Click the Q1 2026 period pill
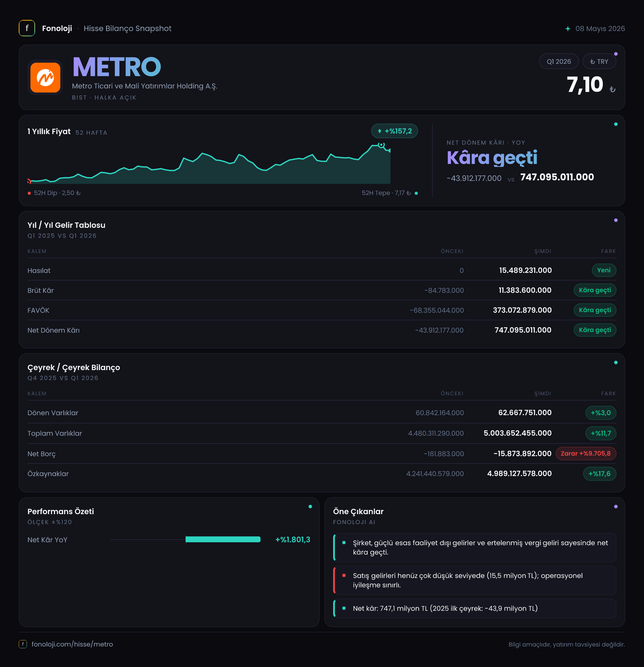Screen dimensions: 644x667 tap(559, 61)
